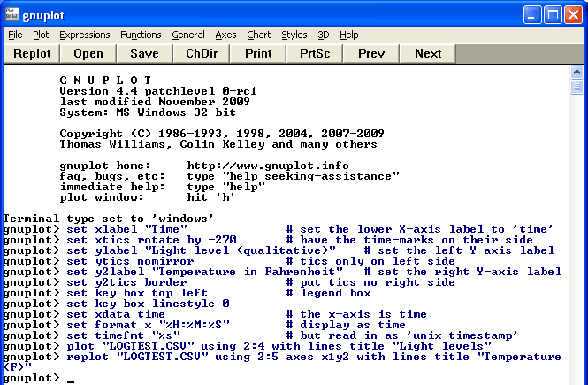Open the Plot menu
Viewport: 588px width, 385px height.
coord(41,35)
